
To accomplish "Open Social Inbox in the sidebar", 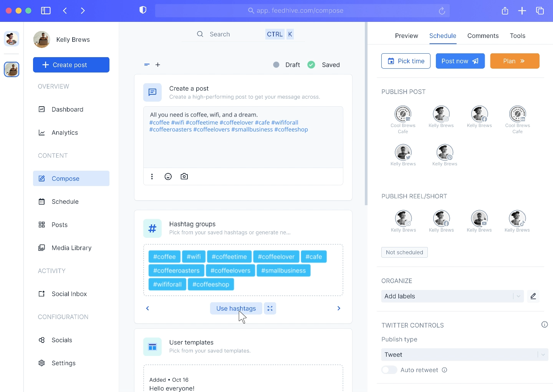I will 71,294.
